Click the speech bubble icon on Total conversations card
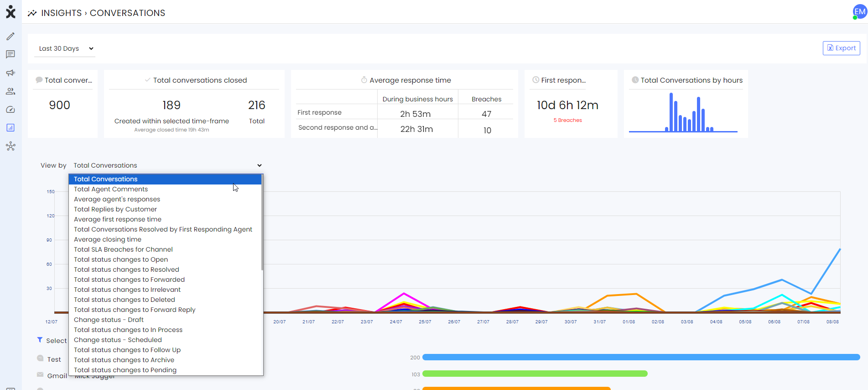The image size is (868, 390). coord(39,80)
